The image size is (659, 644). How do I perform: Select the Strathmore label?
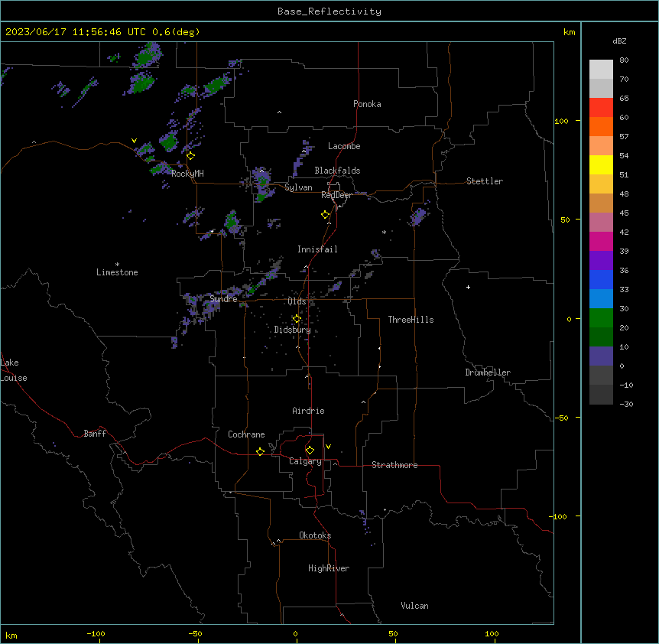[x=394, y=465]
